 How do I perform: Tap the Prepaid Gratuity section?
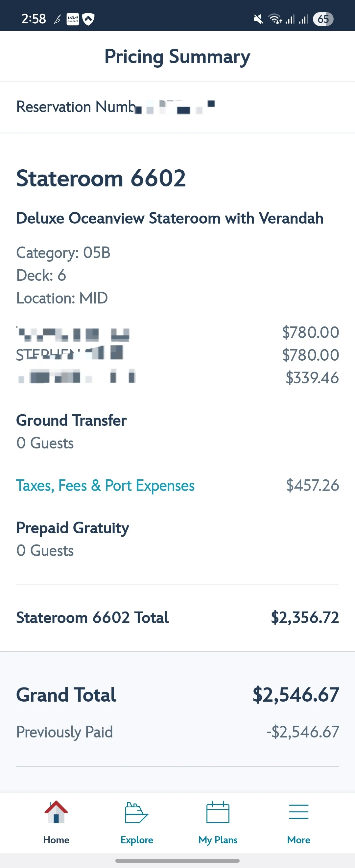[x=73, y=528]
